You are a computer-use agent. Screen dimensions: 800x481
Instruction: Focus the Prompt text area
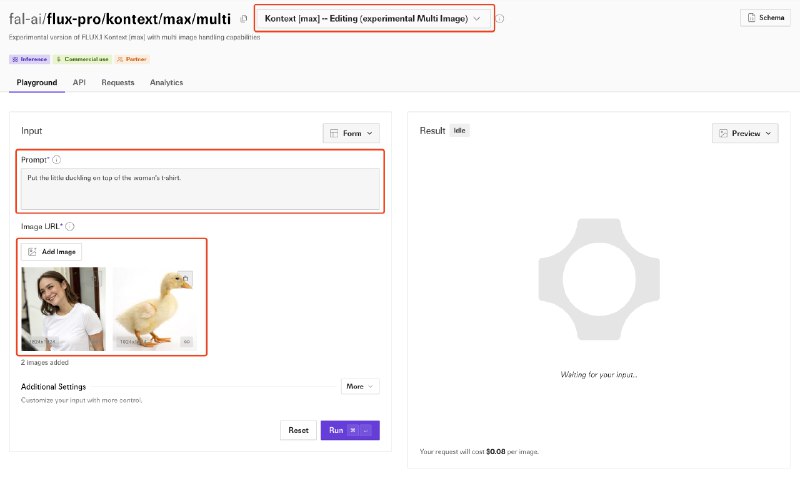coord(200,189)
